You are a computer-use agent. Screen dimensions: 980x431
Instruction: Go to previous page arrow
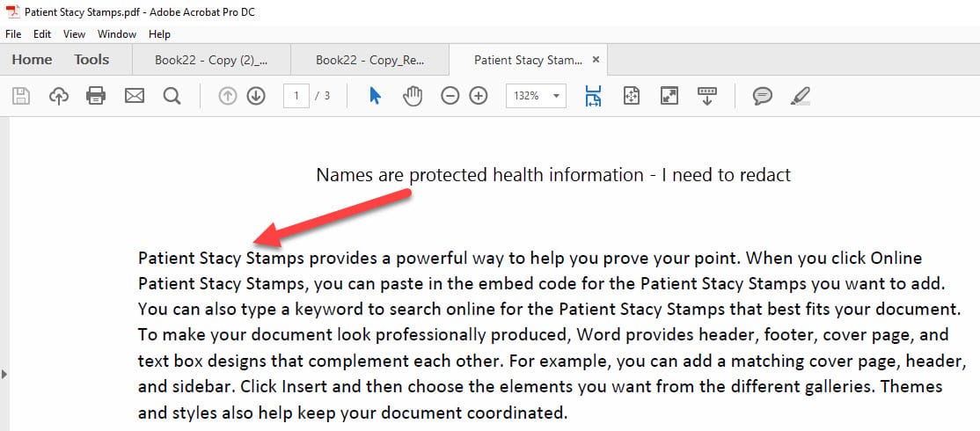click(x=228, y=96)
